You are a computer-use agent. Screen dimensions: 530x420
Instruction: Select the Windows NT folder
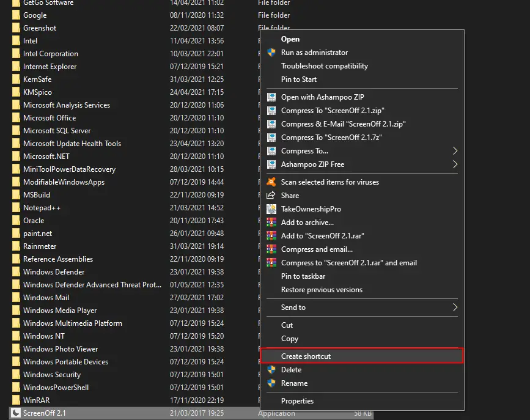(x=43, y=336)
